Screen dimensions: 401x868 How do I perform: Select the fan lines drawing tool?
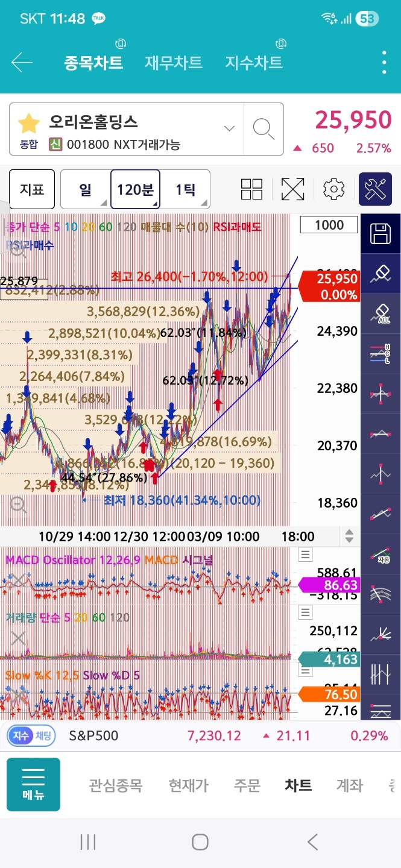(380, 634)
